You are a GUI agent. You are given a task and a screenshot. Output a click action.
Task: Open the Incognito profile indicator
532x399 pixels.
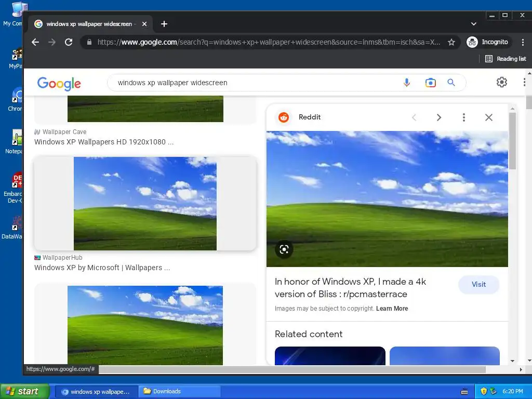click(x=487, y=42)
